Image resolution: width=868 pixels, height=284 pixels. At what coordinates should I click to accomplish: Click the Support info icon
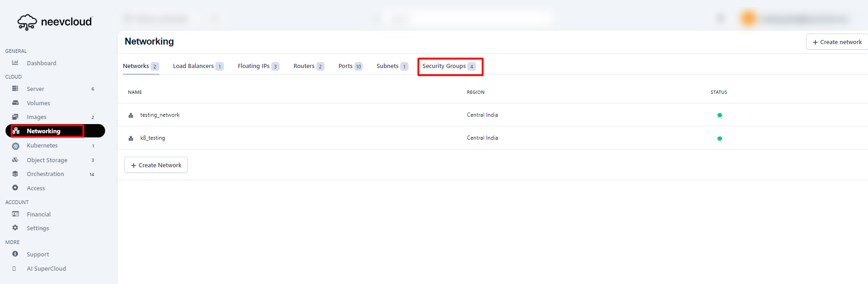[15, 254]
